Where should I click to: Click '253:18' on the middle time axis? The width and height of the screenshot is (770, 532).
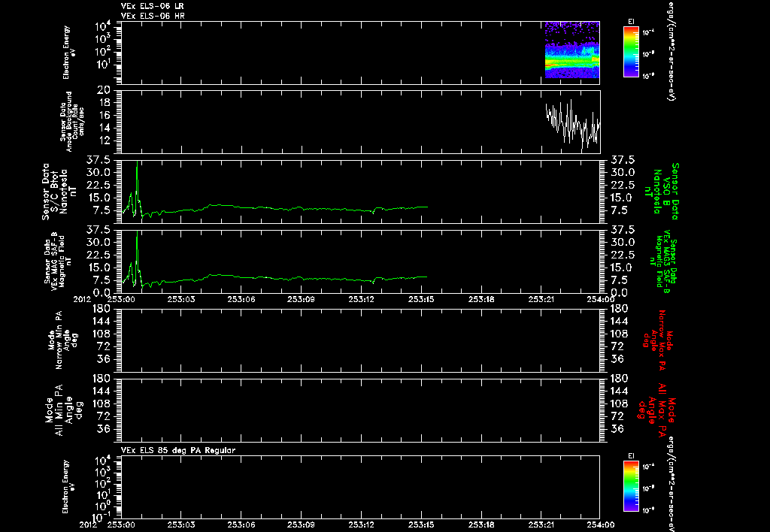(481, 299)
